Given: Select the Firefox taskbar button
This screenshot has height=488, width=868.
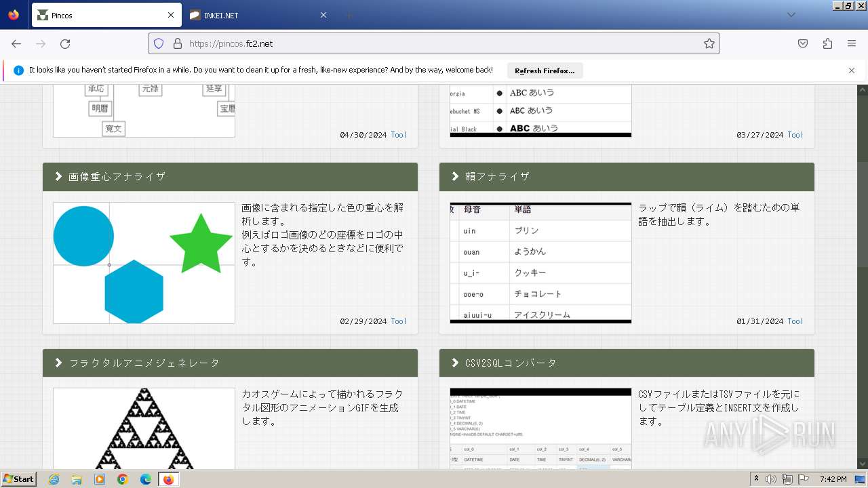Looking at the screenshot, I should click(x=168, y=479).
